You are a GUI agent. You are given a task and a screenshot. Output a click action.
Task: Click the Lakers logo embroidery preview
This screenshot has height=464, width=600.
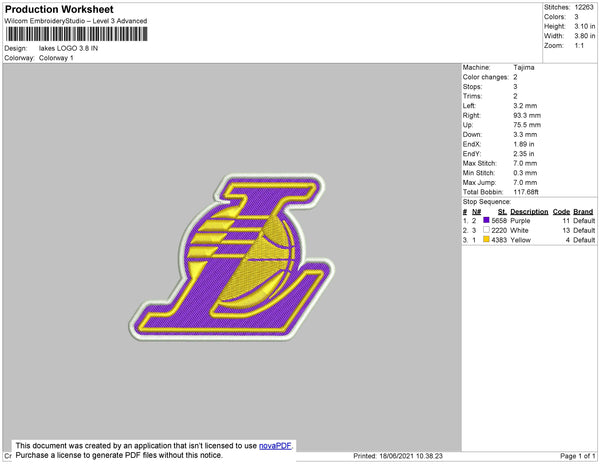point(232,257)
